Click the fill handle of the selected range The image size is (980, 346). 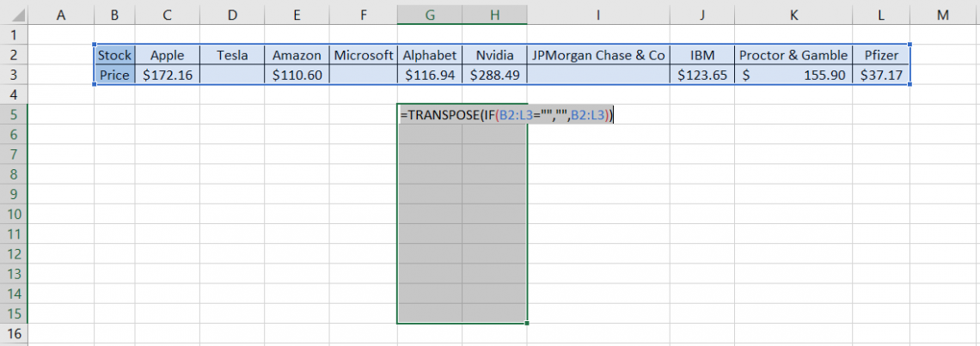(x=527, y=323)
